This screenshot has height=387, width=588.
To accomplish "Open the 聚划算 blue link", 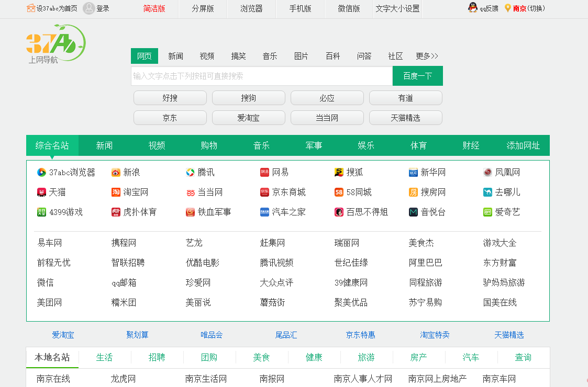I will click(137, 335).
